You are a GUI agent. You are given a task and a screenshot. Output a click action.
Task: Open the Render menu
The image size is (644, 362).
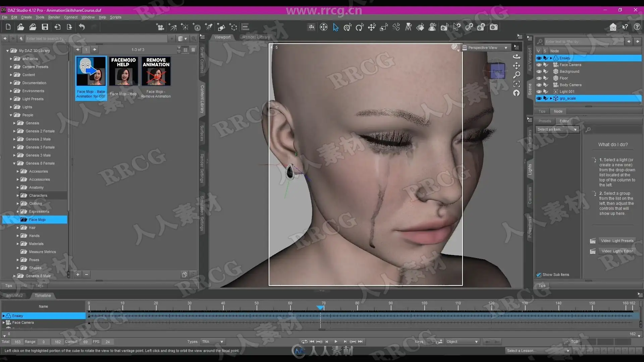coord(54,17)
